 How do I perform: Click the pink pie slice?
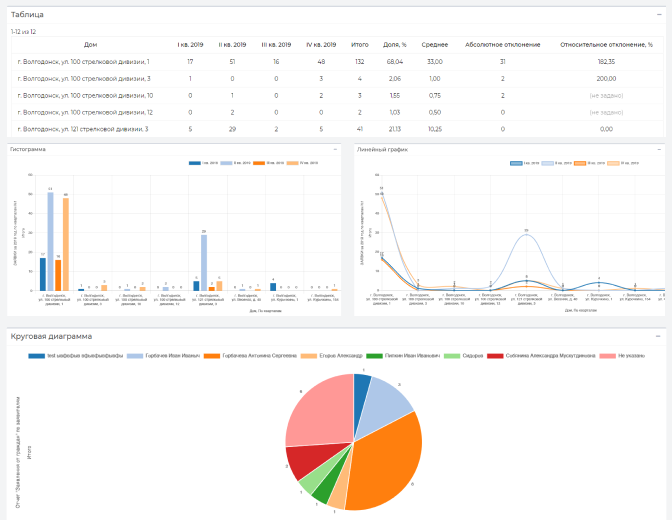(324, 412)
